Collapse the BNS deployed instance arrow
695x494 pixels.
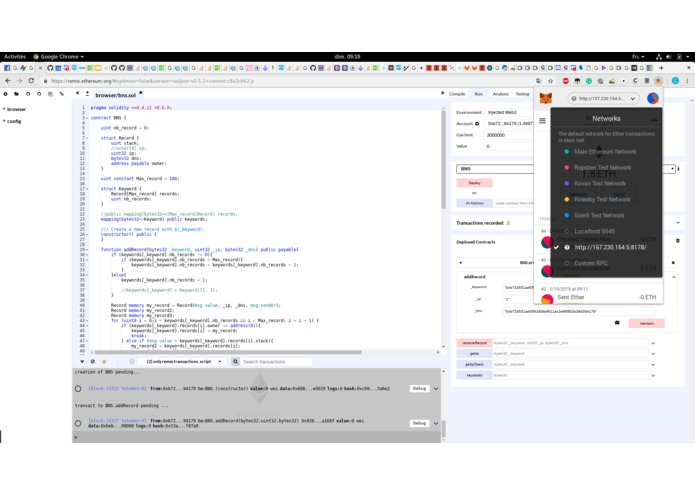461,263
